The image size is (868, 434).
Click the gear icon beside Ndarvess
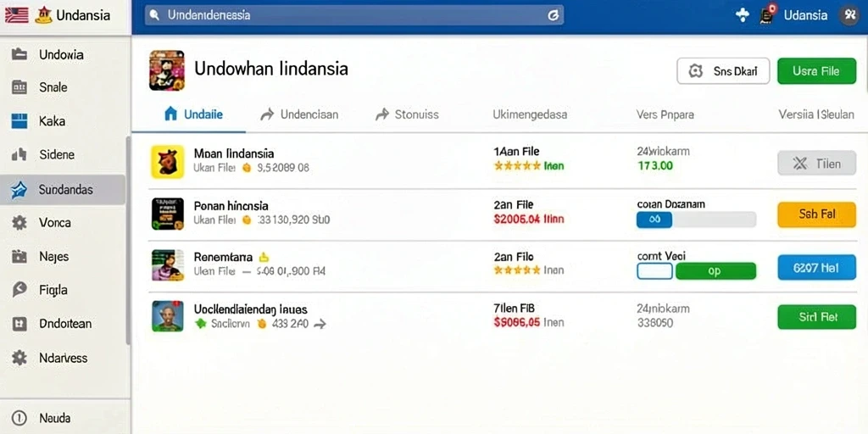(19, 358)
